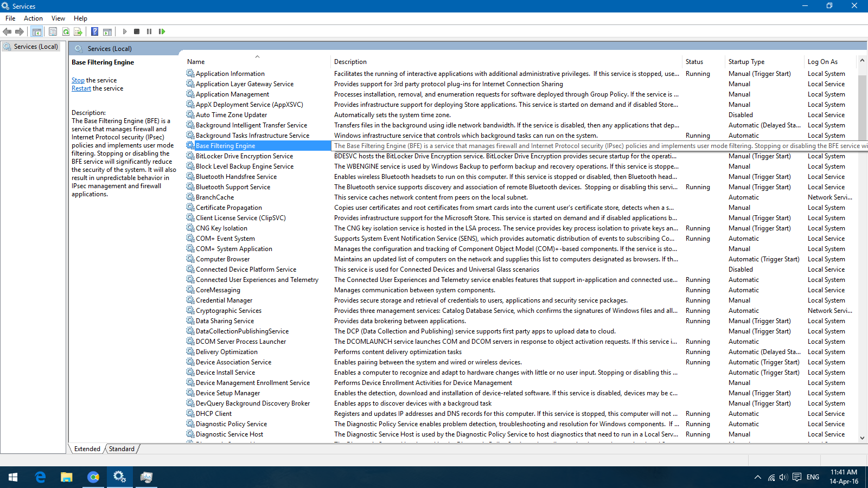Click the Export List toolbar icon
Image resolution: width=868 pixels, height=488 pixels.
pos(78,31)
